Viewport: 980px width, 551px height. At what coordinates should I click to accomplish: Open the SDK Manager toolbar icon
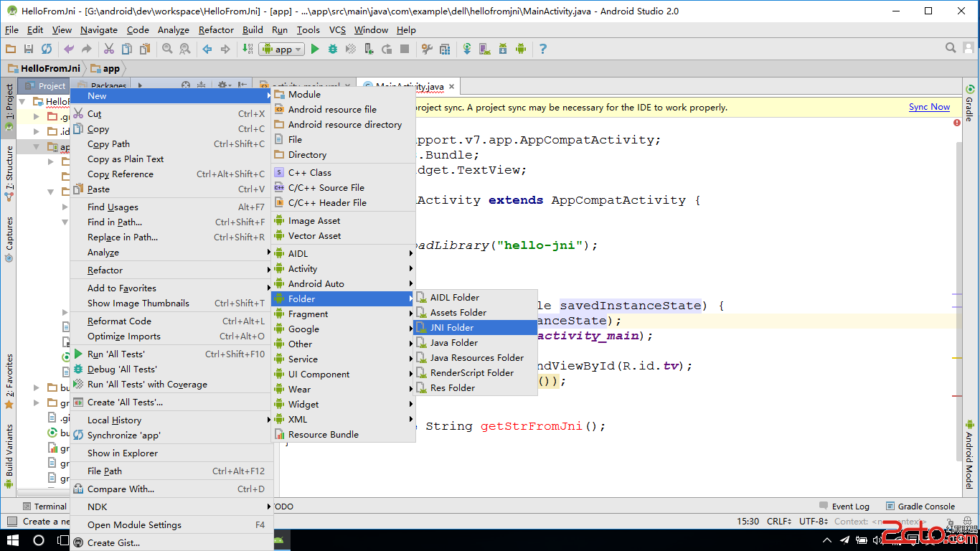503,49
